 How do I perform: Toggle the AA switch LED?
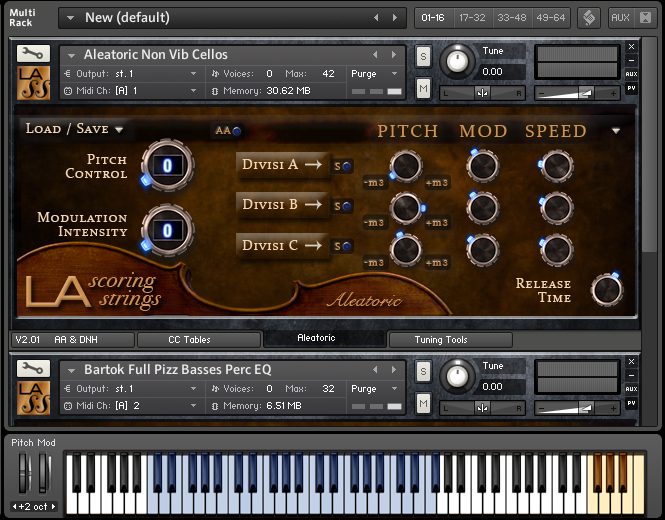[236, 131]
